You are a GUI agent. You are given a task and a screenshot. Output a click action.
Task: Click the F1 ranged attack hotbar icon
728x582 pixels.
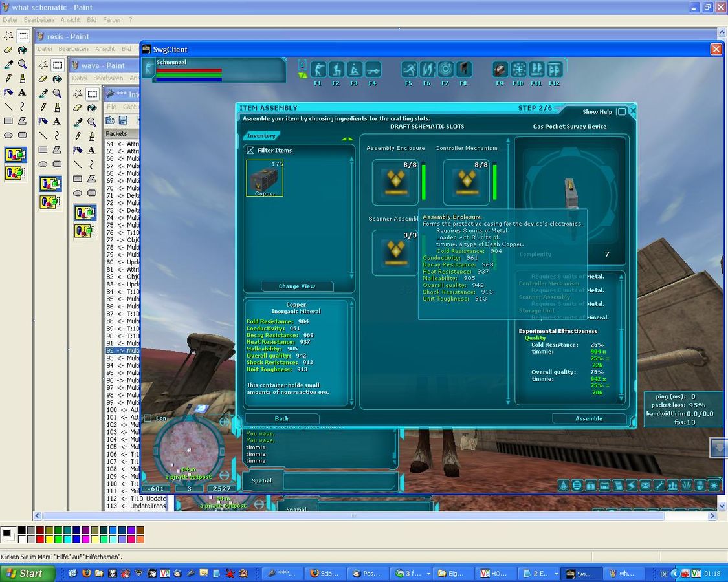[318, 69]
